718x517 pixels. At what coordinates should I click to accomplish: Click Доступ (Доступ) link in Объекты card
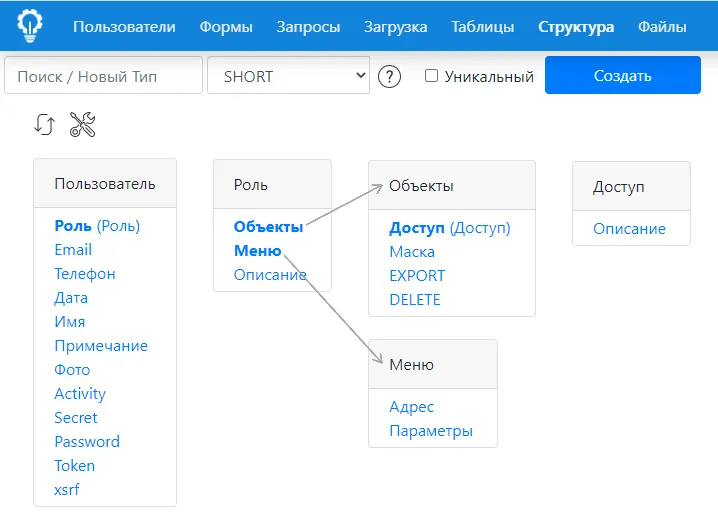(450, 228)
